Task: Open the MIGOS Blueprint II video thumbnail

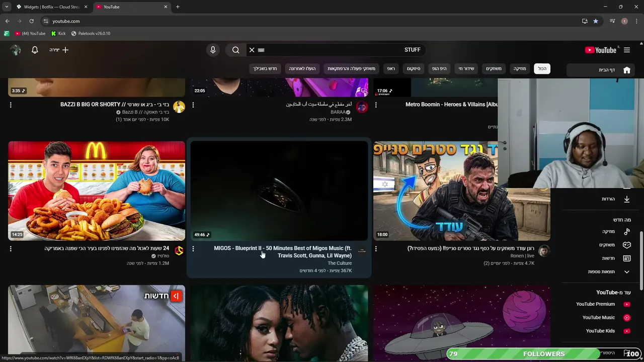Action: [279, 191]
